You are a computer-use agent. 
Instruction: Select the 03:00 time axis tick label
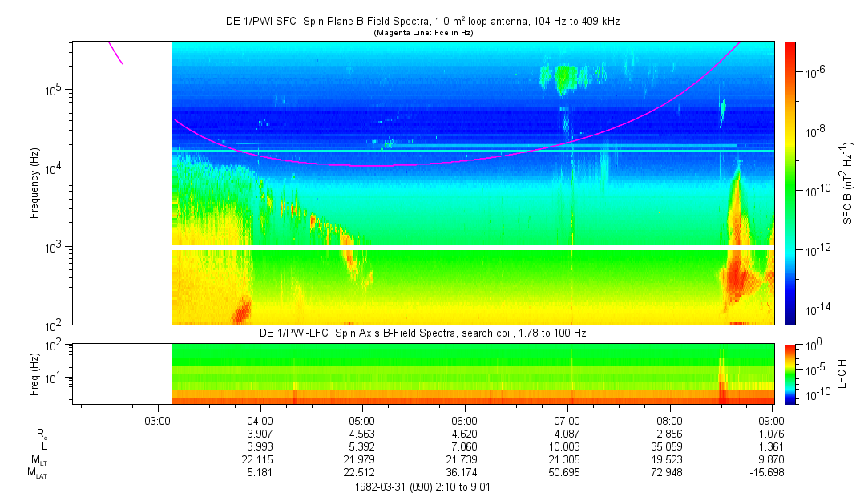(156, 419)
